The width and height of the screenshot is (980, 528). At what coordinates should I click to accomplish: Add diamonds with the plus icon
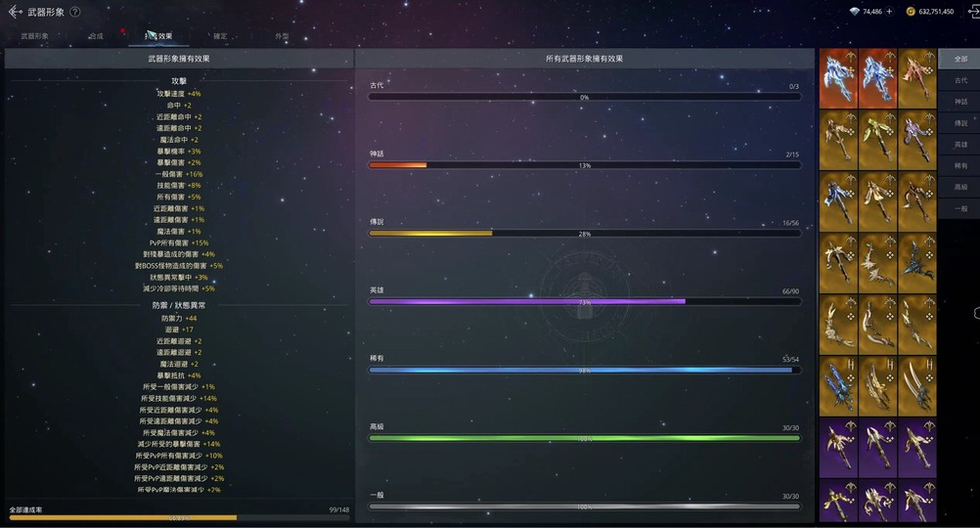889,12
